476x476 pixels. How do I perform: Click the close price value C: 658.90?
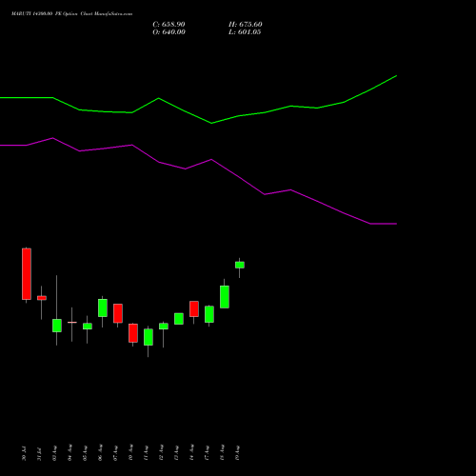pos(169,25)
